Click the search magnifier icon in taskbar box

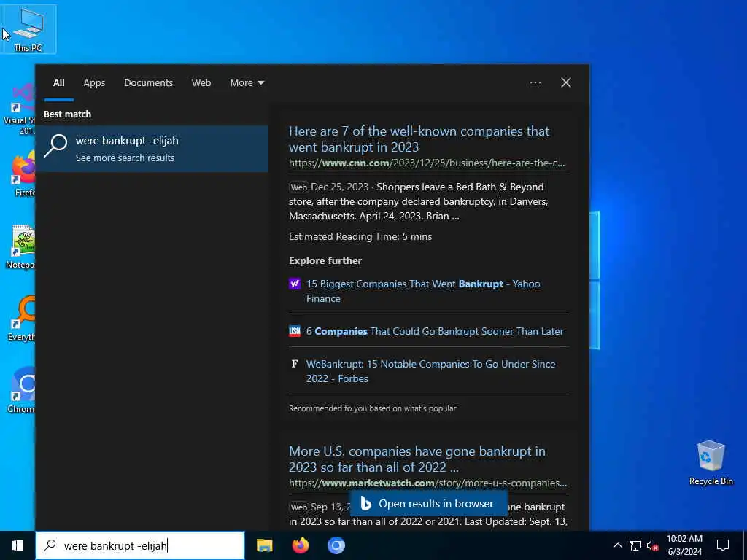(50, 545)
